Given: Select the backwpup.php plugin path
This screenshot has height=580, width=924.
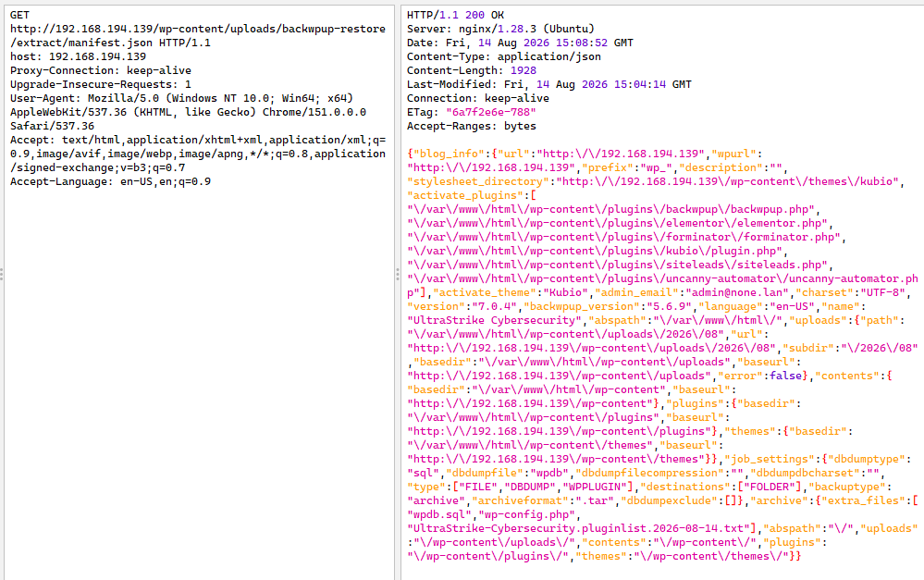Looking at the screenshot, I should pos(610,209).
